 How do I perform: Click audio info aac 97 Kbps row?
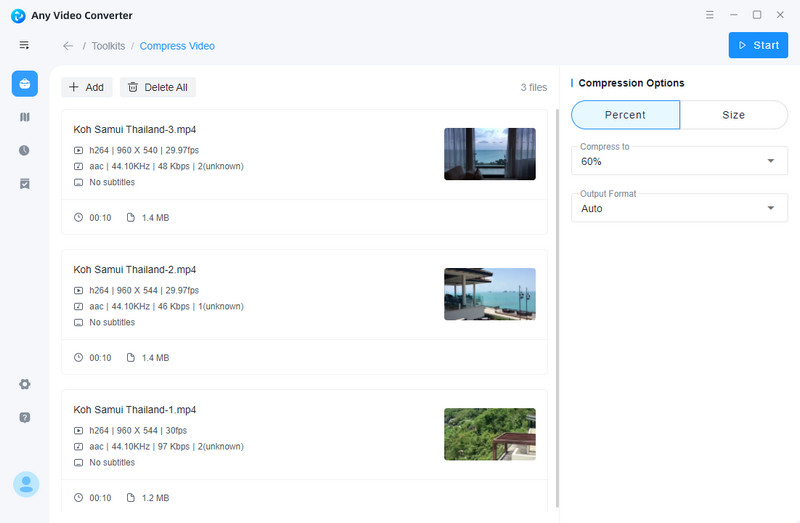point(159,446)
